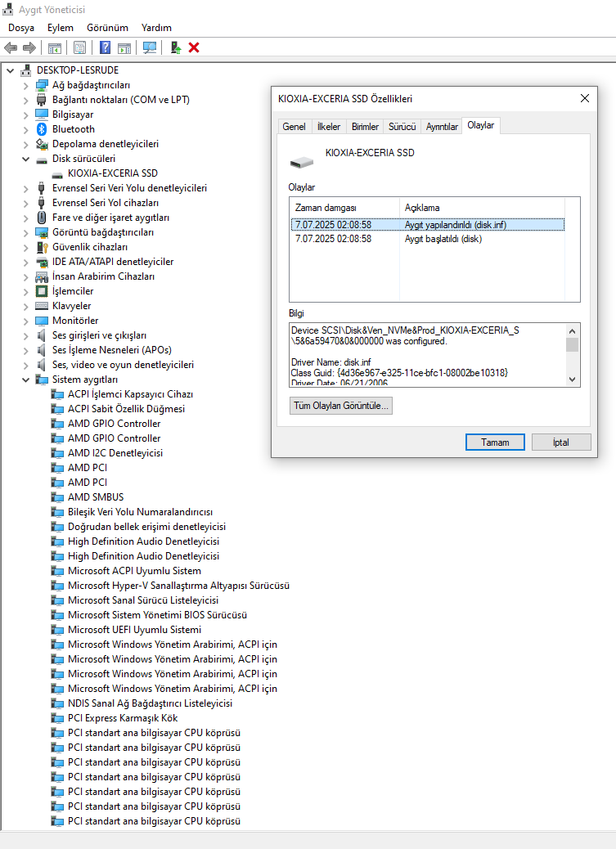616x849 pixels.
Task: Click the Depolama denetleyicileri icon
Action: click(42, 144)
